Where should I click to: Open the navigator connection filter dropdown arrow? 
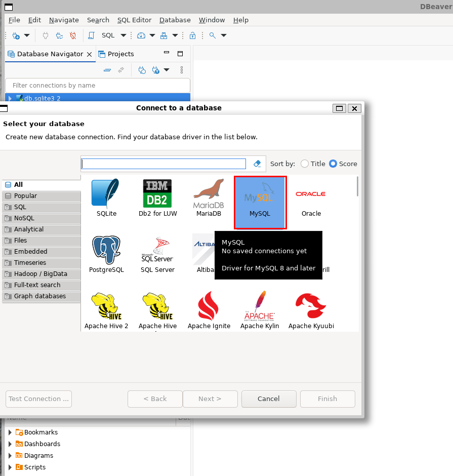coord(167,70)
